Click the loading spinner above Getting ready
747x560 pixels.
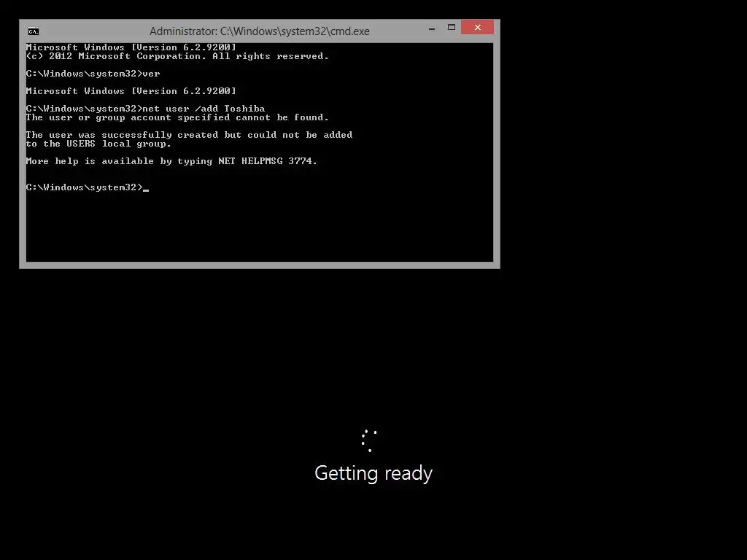[369, 440]
